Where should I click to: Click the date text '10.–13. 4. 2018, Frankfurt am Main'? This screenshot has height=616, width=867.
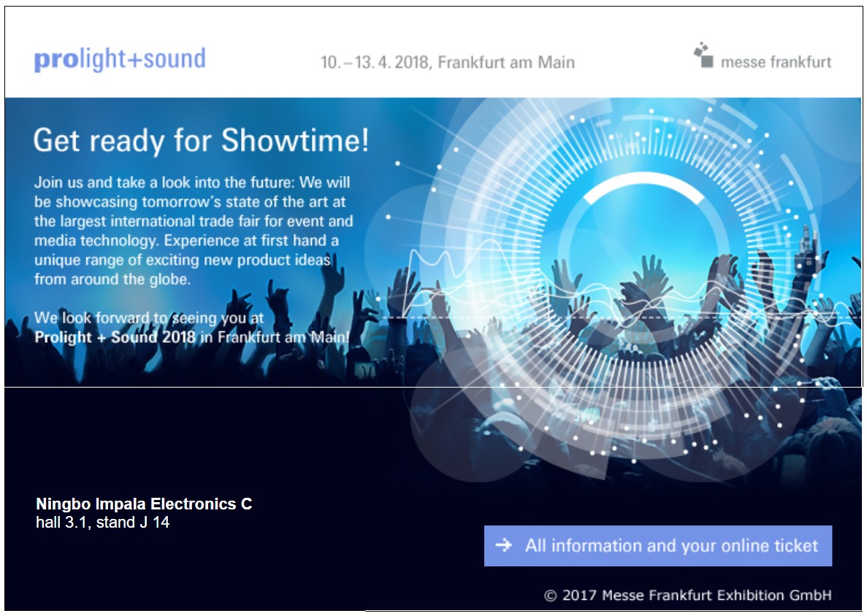pyautogui.click(x=447, y=62)
